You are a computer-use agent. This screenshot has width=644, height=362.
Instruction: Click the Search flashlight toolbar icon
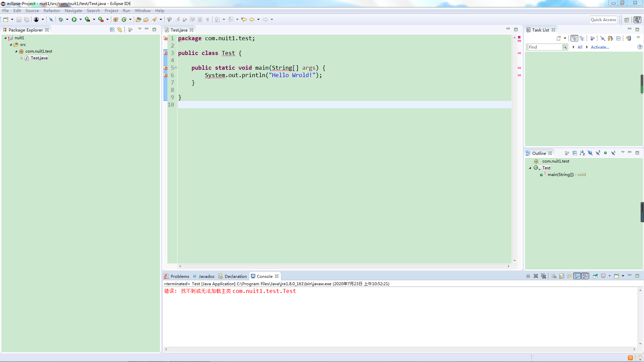tap(154, 19)
